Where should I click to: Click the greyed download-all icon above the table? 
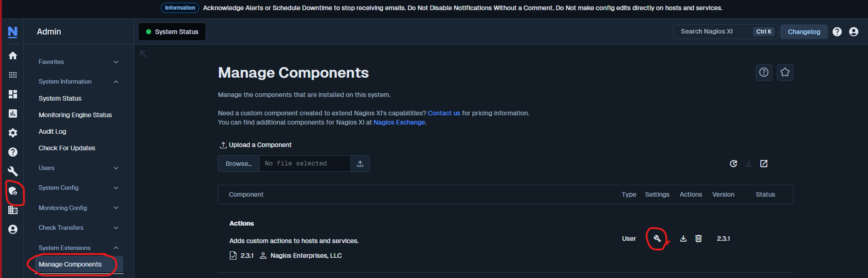pyautogui.click(x=749, y=164)
